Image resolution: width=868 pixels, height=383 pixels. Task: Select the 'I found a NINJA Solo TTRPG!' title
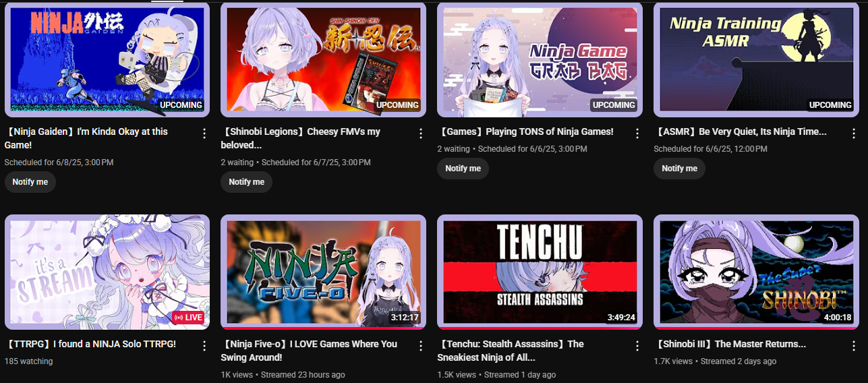pyautogui.click(x=90, y=344)
